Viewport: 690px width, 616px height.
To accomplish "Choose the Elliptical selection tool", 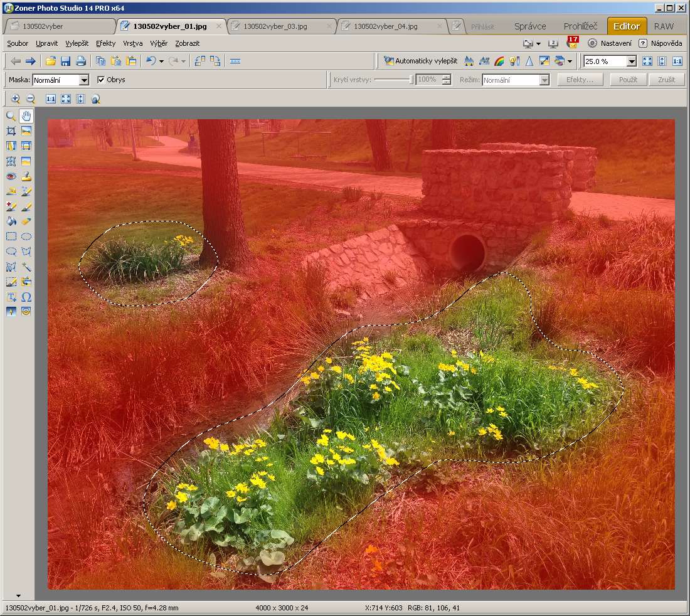I will coord(26,236).
